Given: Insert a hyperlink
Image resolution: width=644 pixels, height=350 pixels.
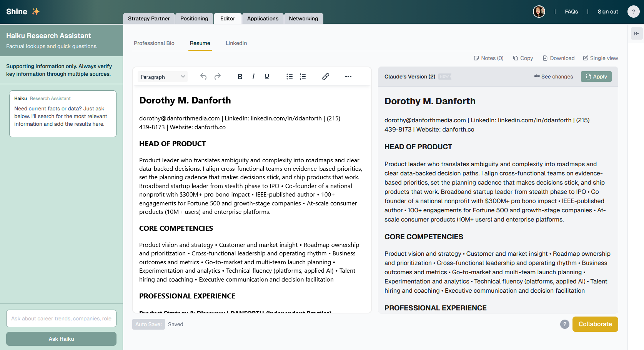Looking at the screenshot, I should (x=325, y=76).
